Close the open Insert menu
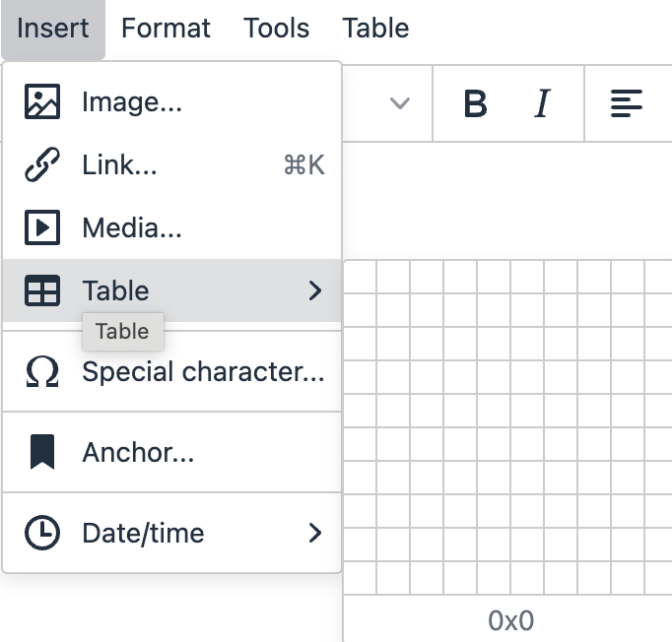Image resolution: width=672 pixels, height=642 pixels. coord(52,29)
